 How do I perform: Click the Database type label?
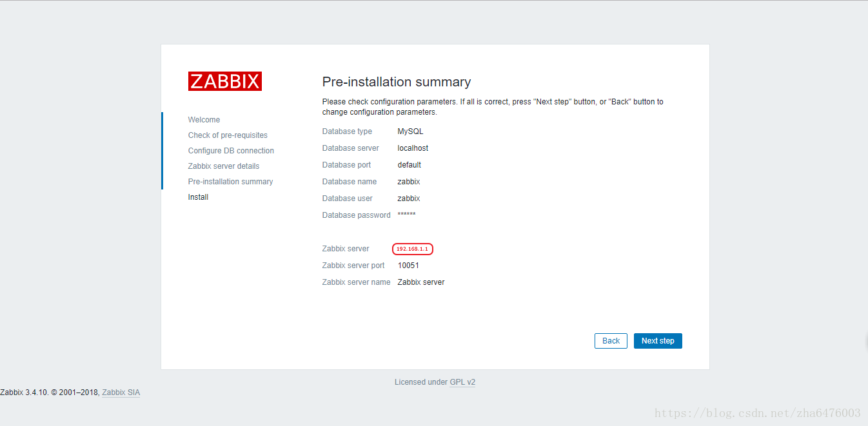click(347, 131)
